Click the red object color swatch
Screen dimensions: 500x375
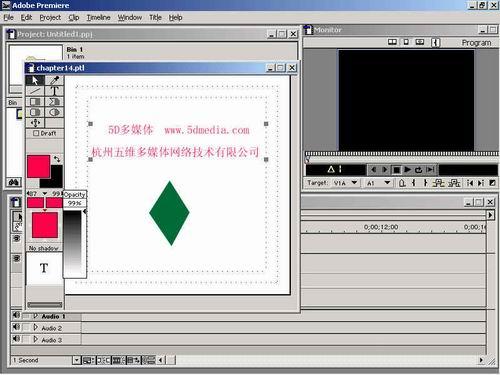coord(38,166)
